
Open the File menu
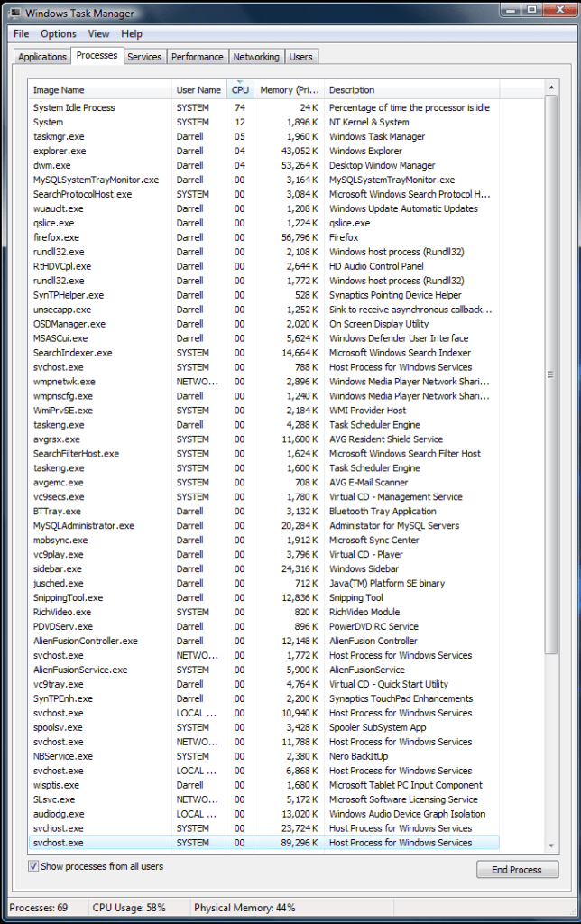pyautogui.click(x=21, y=34)
